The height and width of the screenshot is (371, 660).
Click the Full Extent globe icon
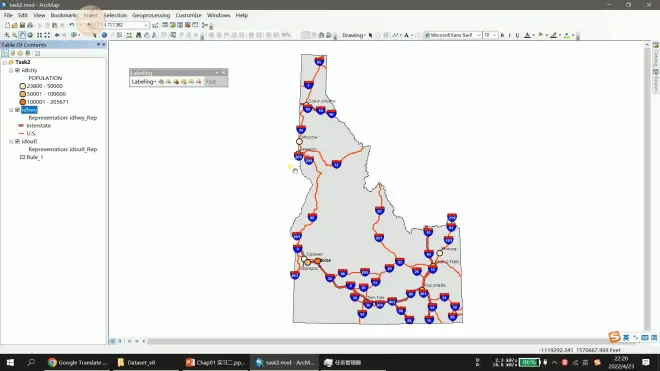coord(30,35)
